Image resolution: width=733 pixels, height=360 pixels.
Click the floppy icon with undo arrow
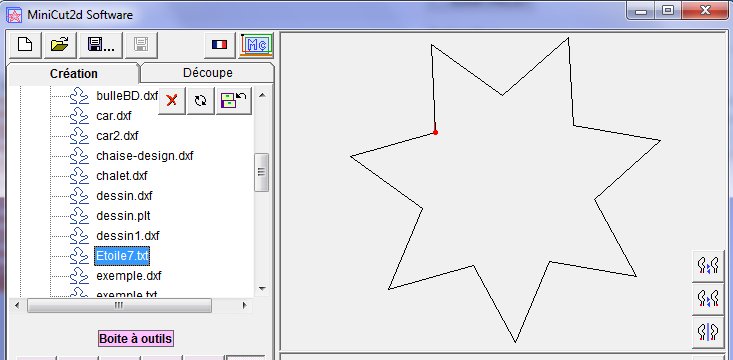pyautogui.click(x=234, y=101)
